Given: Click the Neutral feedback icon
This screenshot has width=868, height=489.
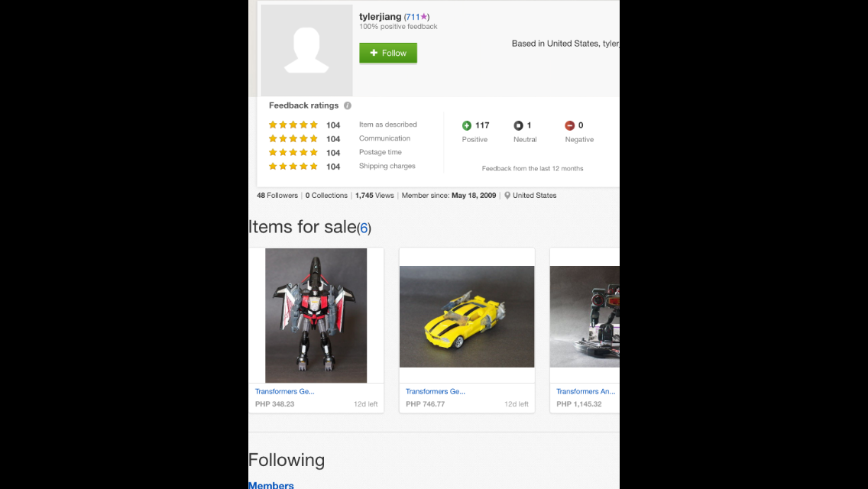Looking at the screenshot, I should pos(518,126).
